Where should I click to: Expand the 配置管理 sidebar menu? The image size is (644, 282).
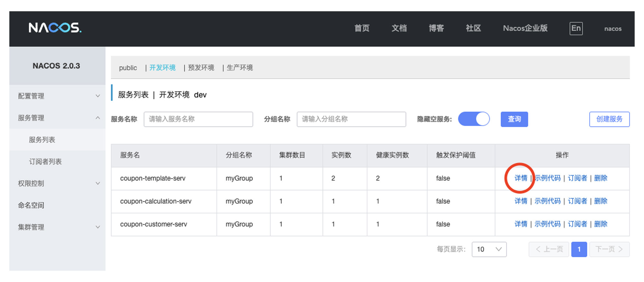pos(57,96)
